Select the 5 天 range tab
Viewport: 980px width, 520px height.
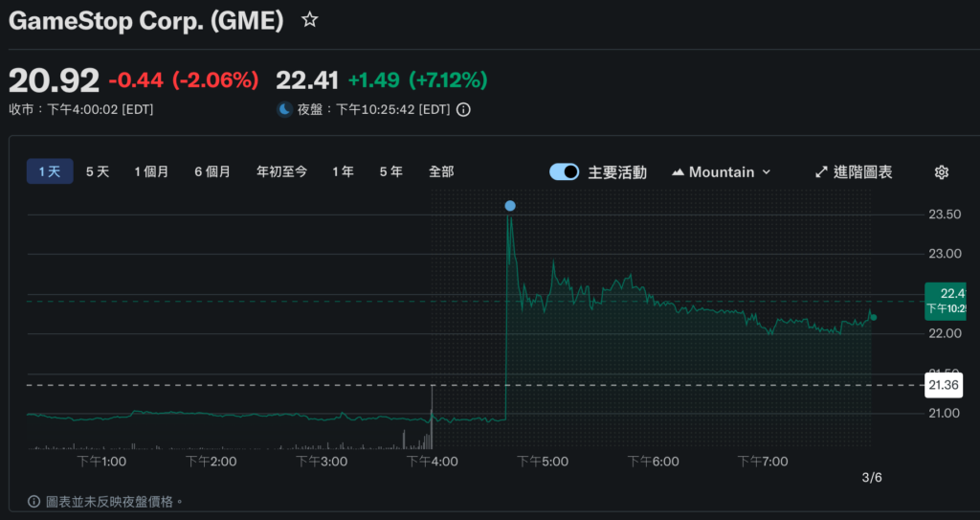pos(98,171)
